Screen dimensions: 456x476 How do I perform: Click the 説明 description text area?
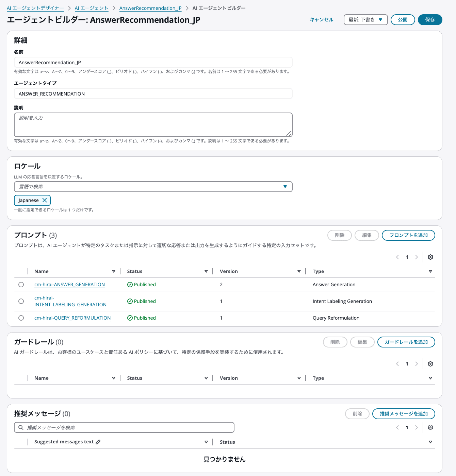(x=153, y=124)
